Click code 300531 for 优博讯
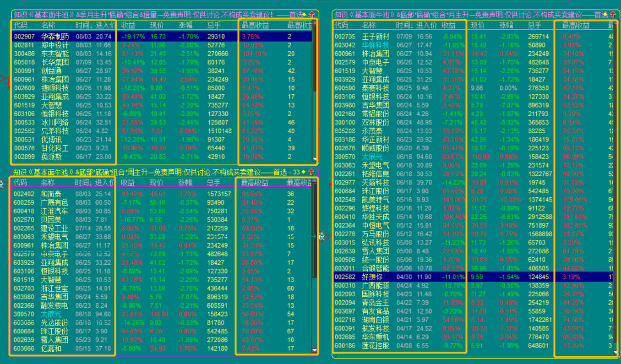The image size is (621, 364). pos(24,140)
